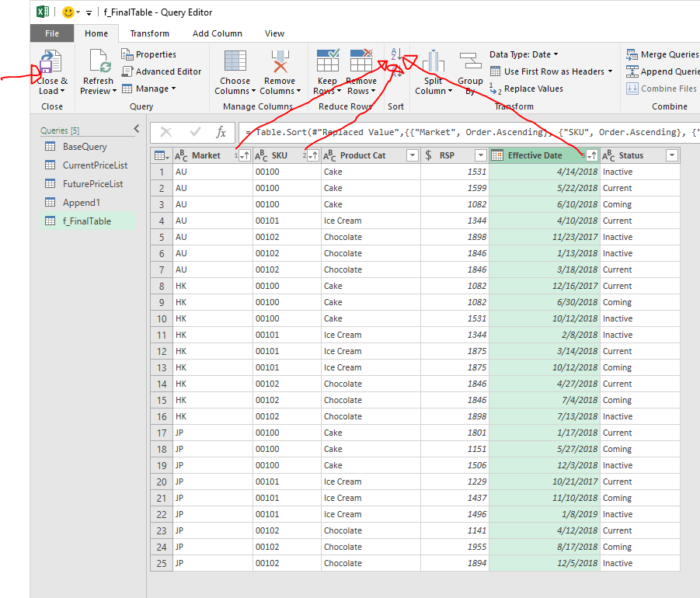Click the Keep Rows icon
Screen dimensions: 700x598
coord(327,62)
